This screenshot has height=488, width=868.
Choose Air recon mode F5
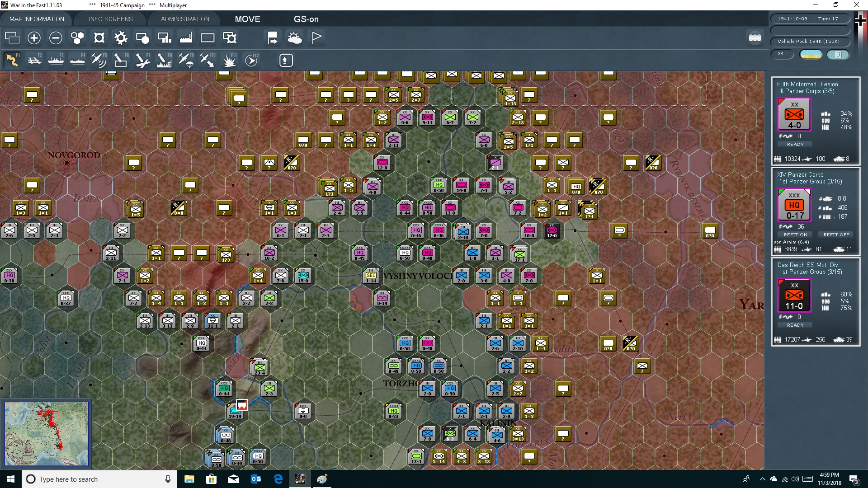[99, 60]
